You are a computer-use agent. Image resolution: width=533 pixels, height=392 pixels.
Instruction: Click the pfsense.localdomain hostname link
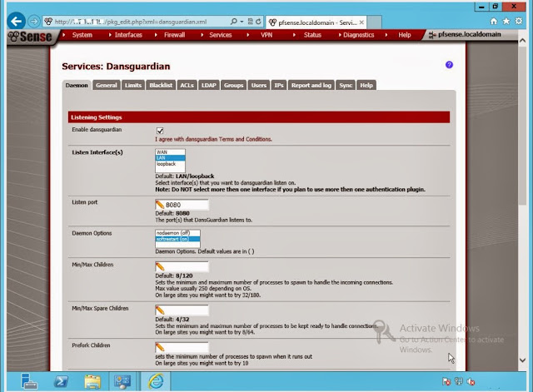469,34
